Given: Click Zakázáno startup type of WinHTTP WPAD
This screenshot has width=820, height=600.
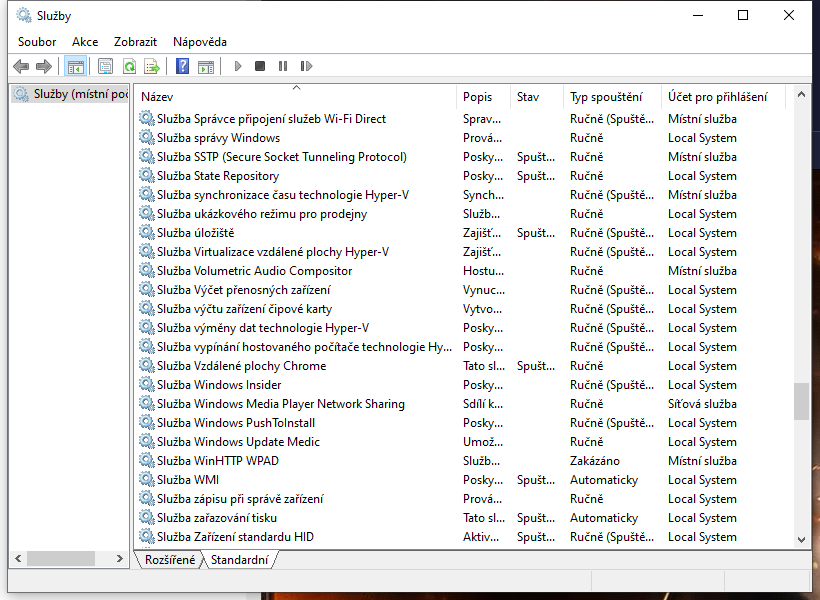Looking at the screenshot, I should (x=595, y=461).
